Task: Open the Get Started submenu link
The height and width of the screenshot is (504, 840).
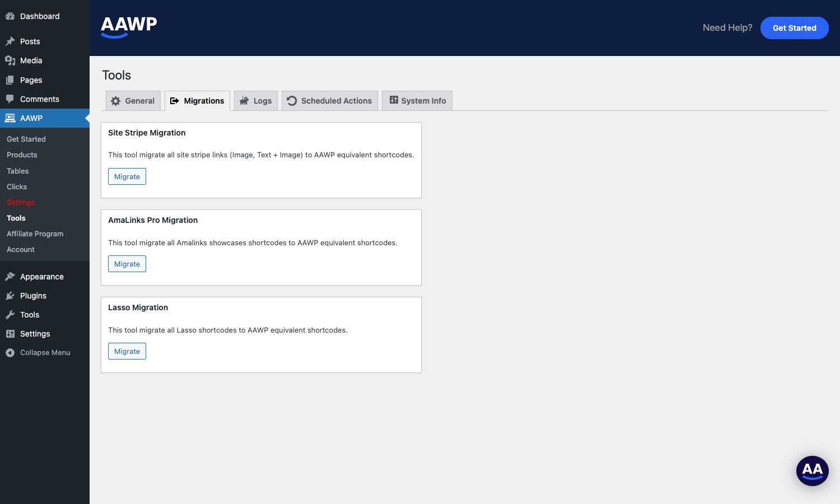Action: (26, 139)
